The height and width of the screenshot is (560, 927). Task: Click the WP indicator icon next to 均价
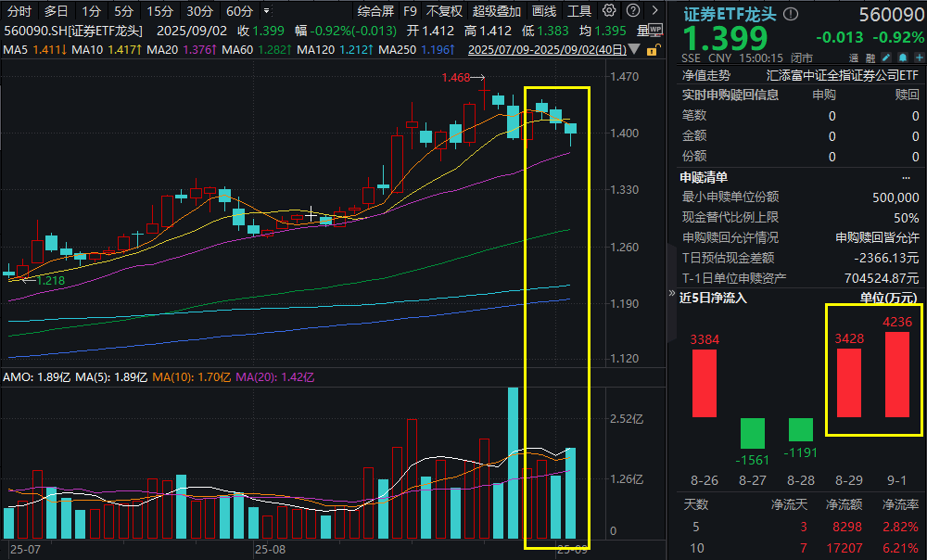pos(655,31)
